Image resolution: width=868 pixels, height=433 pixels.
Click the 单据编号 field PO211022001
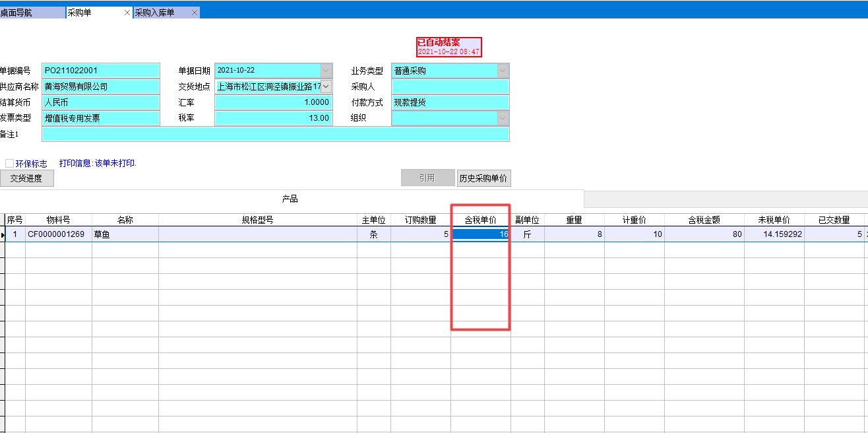[100, 71]
